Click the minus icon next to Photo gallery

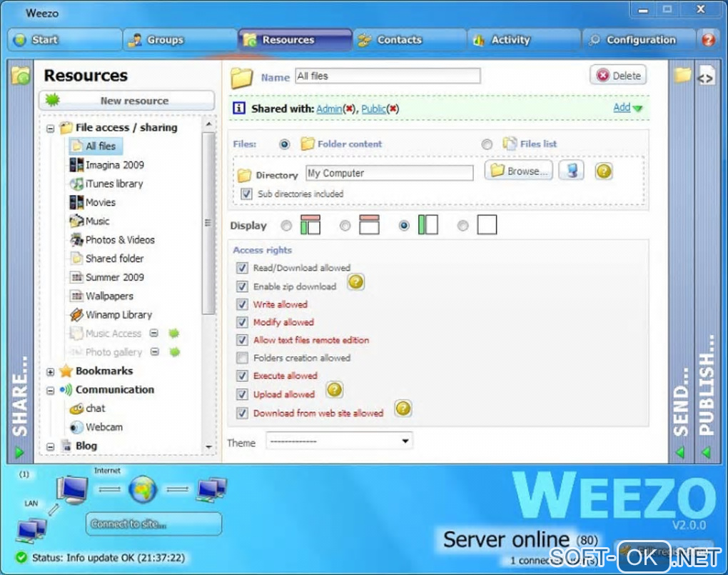click(x=155, y=352)
